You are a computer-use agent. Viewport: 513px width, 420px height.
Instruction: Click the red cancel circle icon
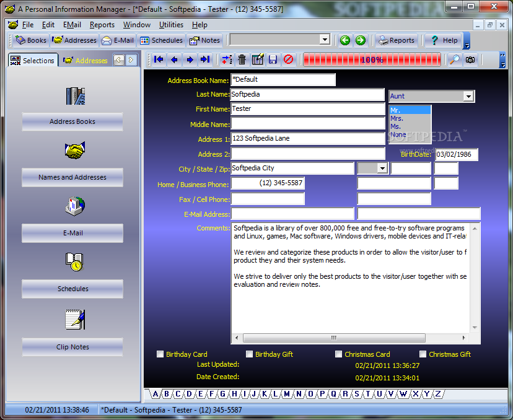pyautogui.click(x=288, y=59)
